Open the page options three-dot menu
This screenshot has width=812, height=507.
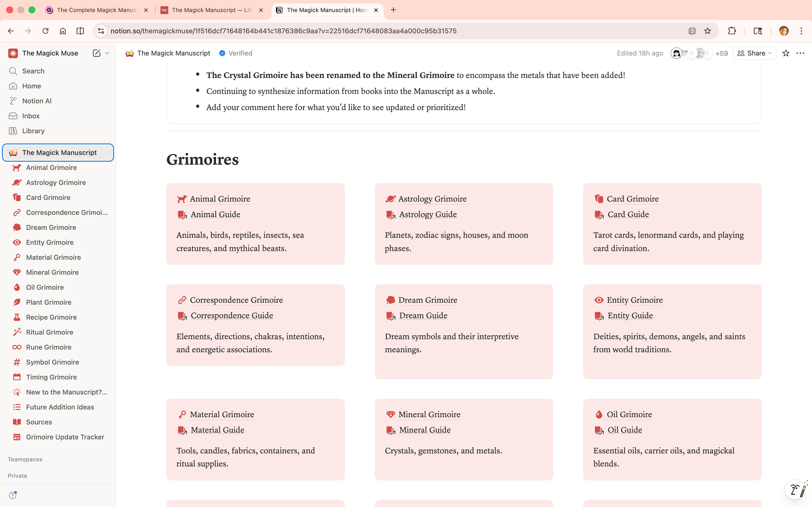point(800,53)
